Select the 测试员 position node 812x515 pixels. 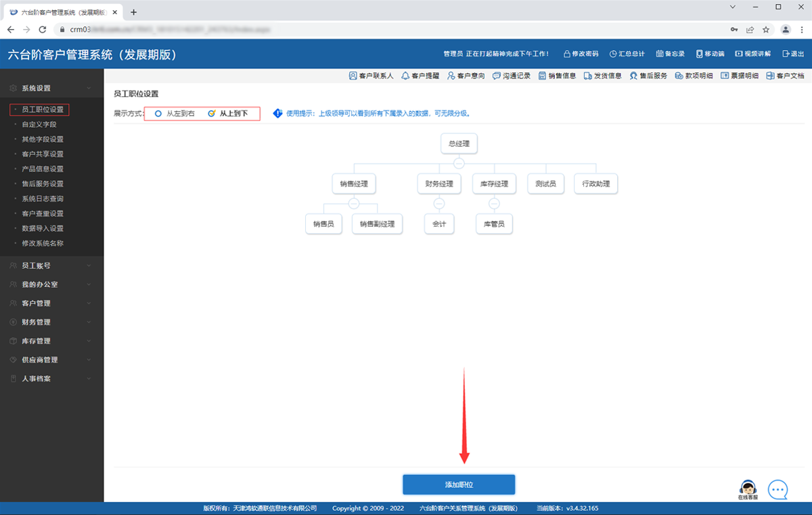coord(545,183)
